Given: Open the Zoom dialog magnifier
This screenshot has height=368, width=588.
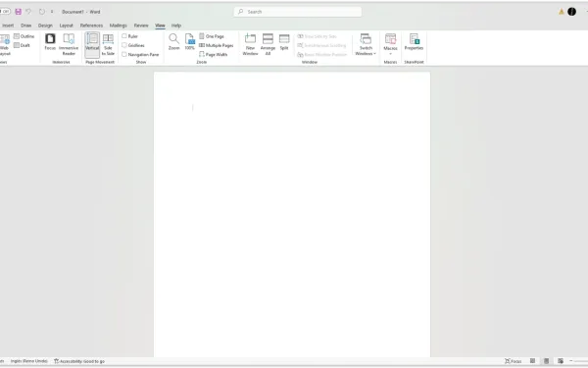Looking at the screenshot, I should pyautogui.click(x=173, y=41).
